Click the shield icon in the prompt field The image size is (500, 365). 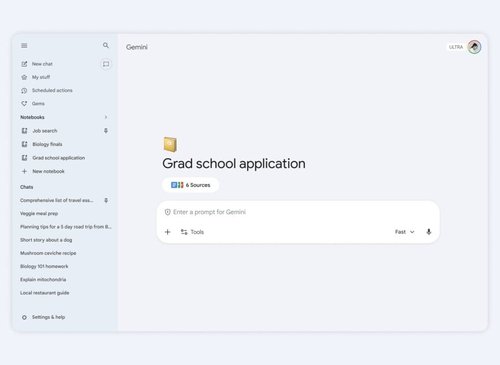point(167,212)
